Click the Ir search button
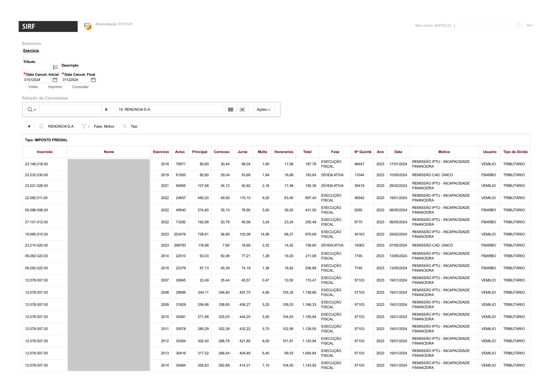The width and height of the screenshot is (555, 392). [106, 109]
